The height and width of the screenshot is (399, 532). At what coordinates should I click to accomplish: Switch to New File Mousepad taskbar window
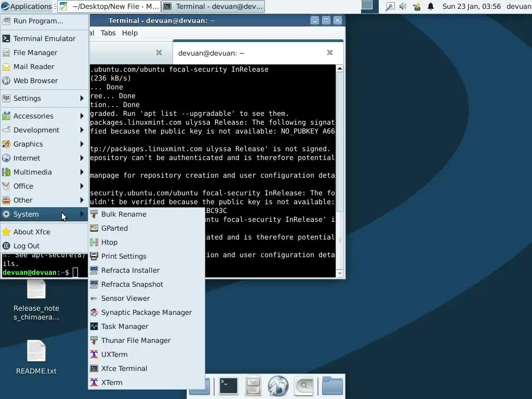[109, 6]
